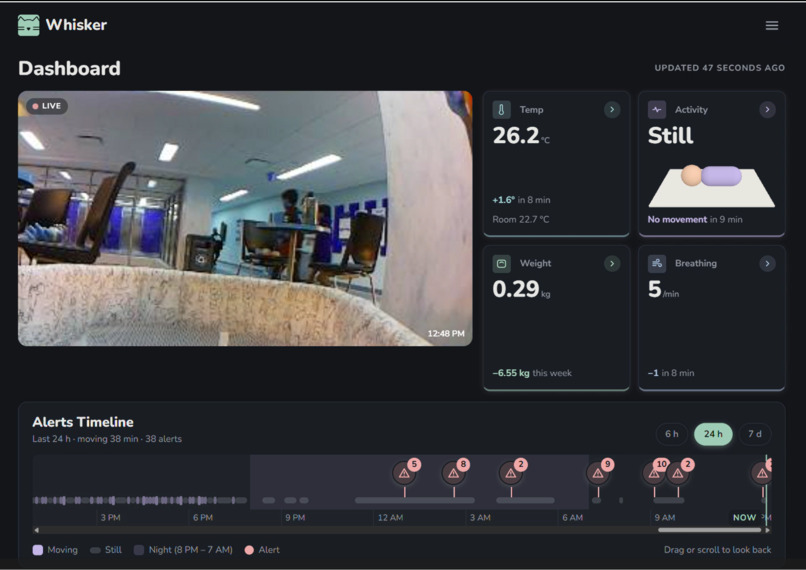Click the Still activity status
Screen dimensions: 806x570
tap(670, 136)
